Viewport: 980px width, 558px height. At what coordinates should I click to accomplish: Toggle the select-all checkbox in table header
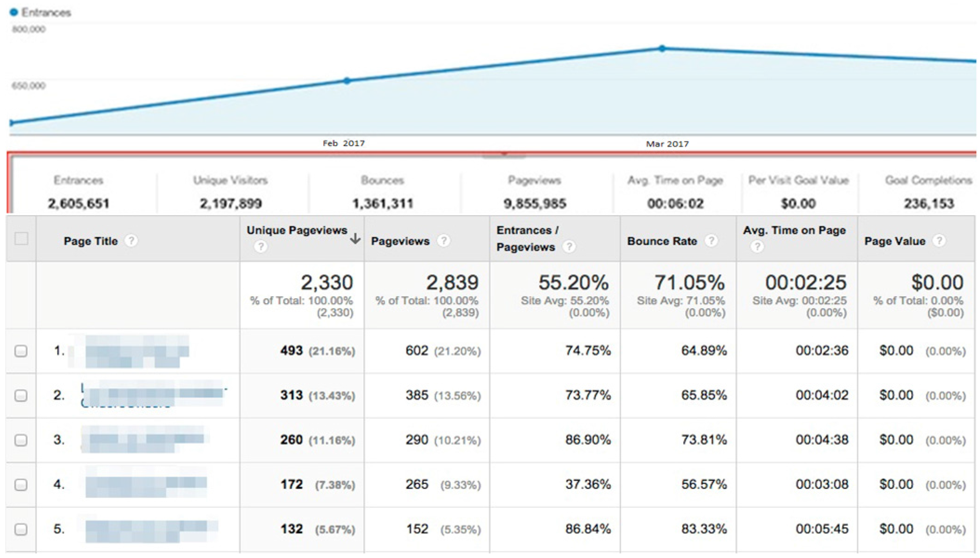pyautogui.click(x=21, y=239)
